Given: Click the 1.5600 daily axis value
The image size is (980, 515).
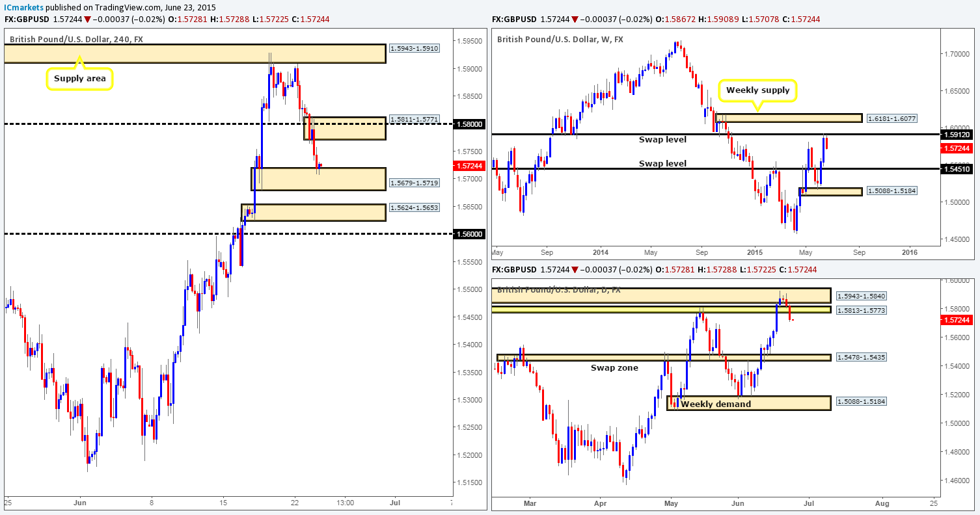Looking at the screenshot, I should pyautogui.click(x=957, y=337).
